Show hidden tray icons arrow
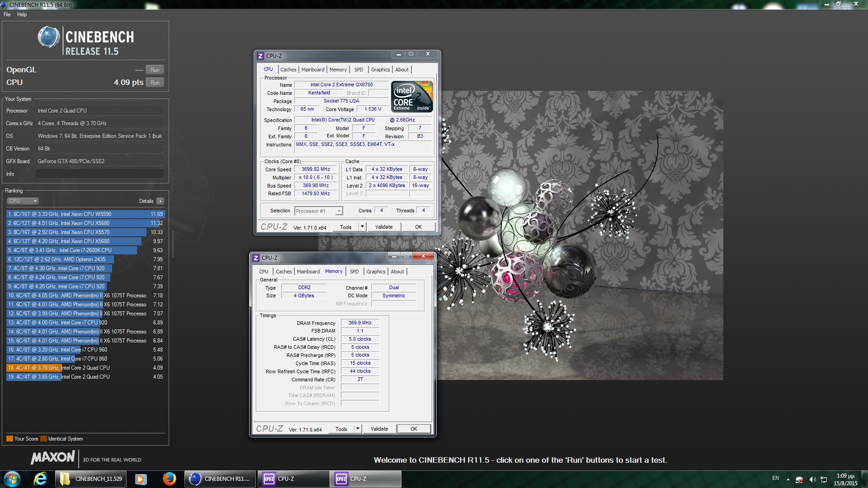This screenshot has height=488, width=868. point(788,479)
